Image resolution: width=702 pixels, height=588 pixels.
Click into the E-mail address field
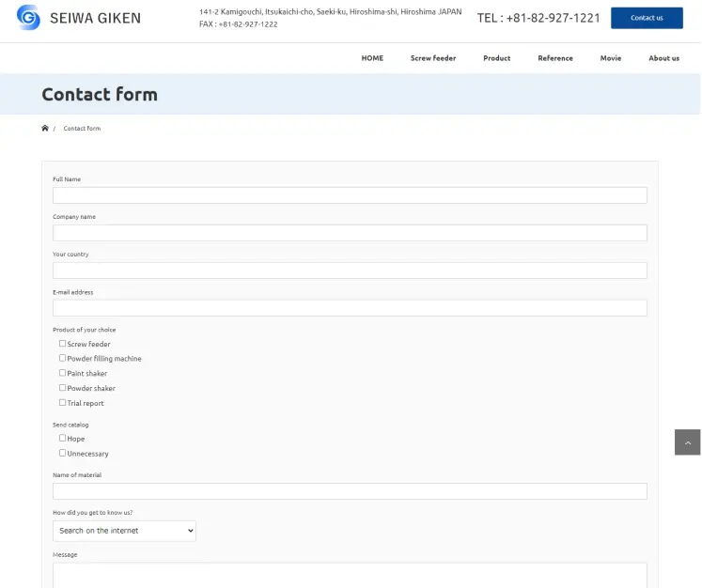click(351, 308)
